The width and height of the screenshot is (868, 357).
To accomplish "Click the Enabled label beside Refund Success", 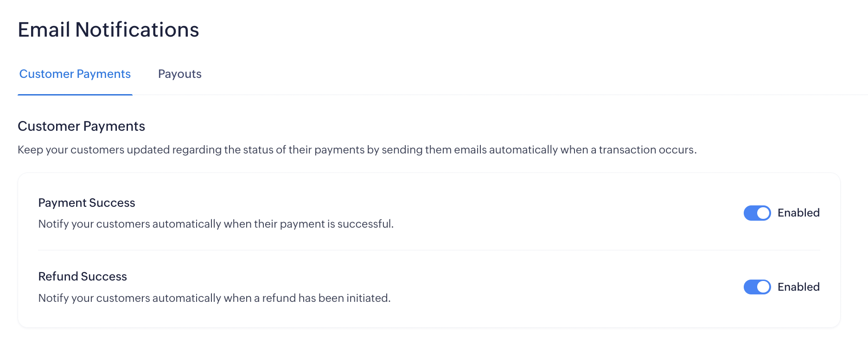I will 798,287.
